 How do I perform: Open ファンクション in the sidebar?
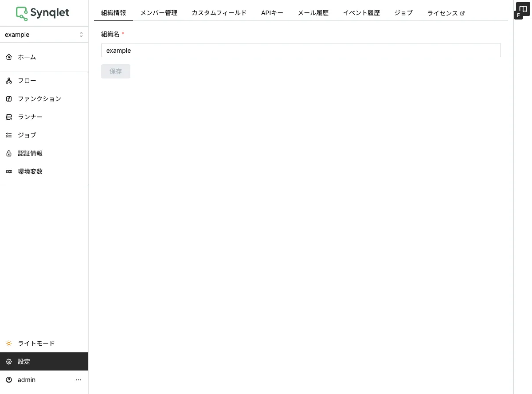(44, 99)
